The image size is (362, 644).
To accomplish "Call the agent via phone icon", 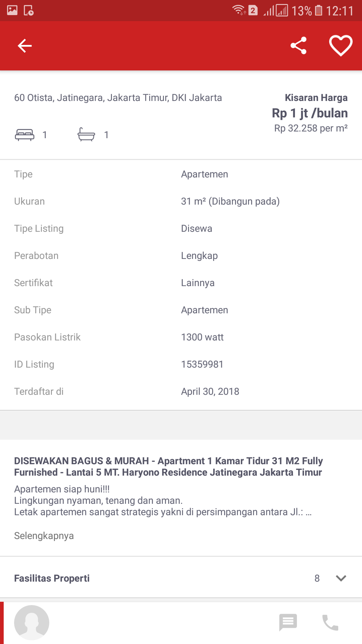I will click(330, 623).
